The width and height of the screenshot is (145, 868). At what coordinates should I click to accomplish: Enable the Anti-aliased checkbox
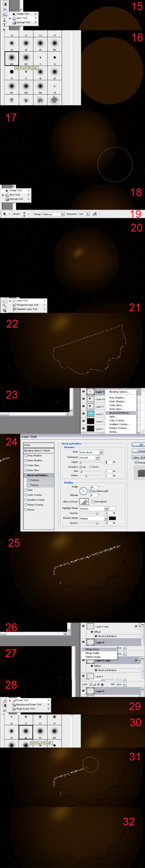tap(93, 501)
